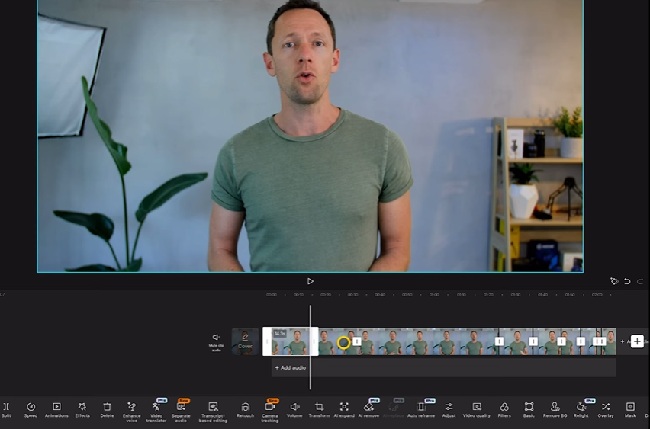Add a new clip with the plus button
This screenshot has height=429, width=650.
pos(637,341)
